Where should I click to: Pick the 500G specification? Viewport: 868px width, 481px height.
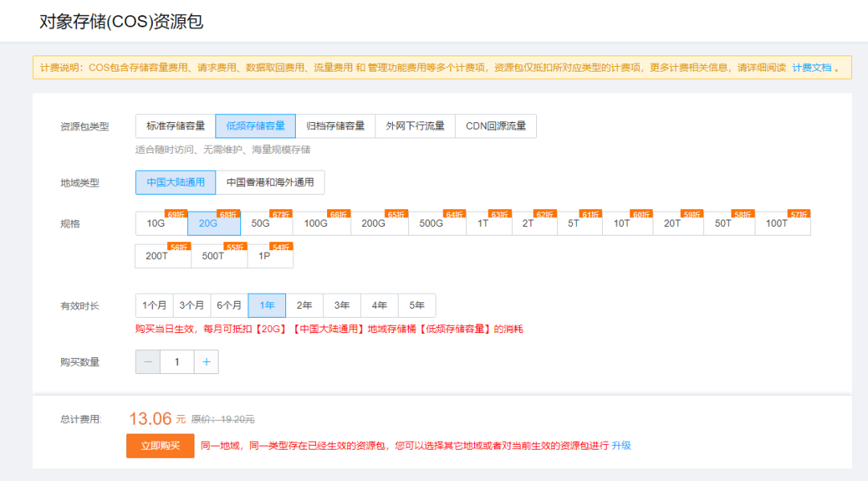(436, 224)
